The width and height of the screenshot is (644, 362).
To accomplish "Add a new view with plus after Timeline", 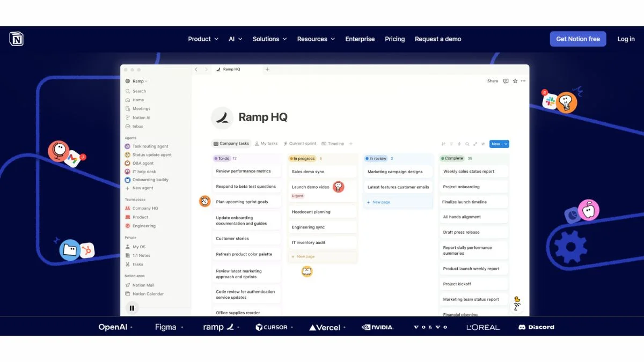I will pyautogui.click(x=351, y=144).
